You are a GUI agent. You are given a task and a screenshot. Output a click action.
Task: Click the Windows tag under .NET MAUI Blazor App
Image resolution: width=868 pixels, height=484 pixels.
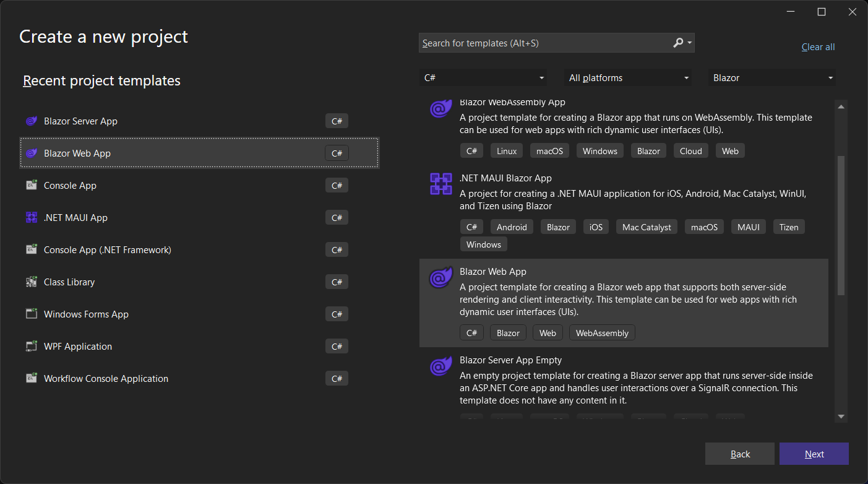pos(484,244)
